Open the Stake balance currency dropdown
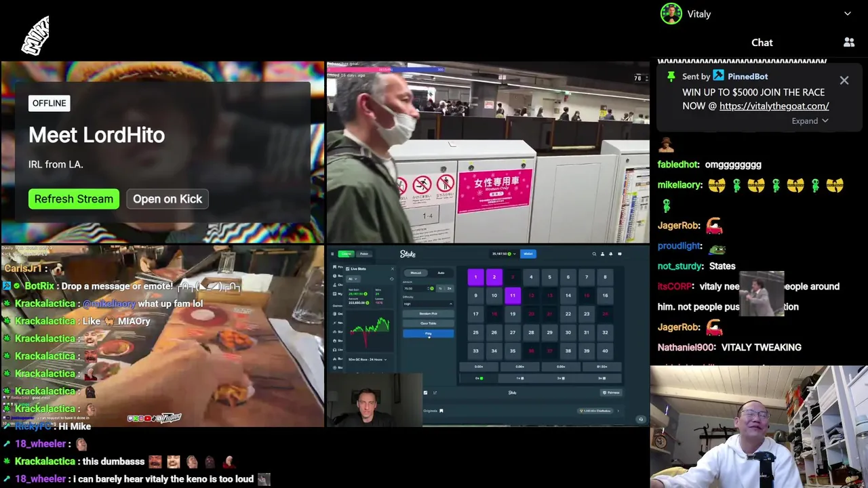The height and width of the screenshot is (488, 868). (x=504, y=253)
